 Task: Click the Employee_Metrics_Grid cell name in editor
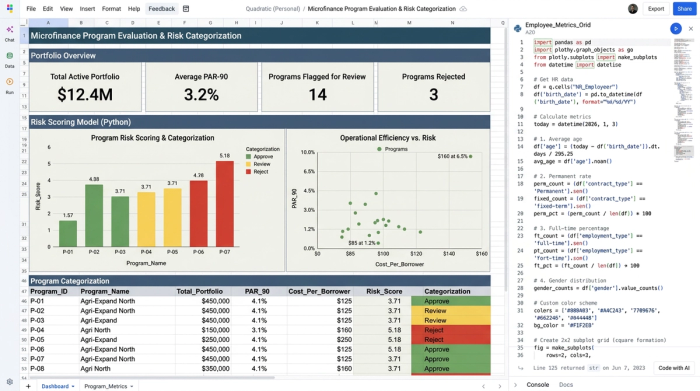[x=558, y=25]
